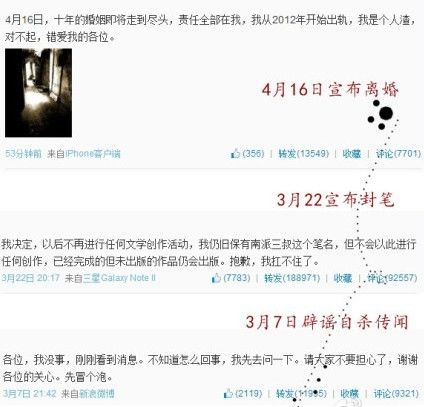Favorite the divorce post with 收藏

[352, 154]
